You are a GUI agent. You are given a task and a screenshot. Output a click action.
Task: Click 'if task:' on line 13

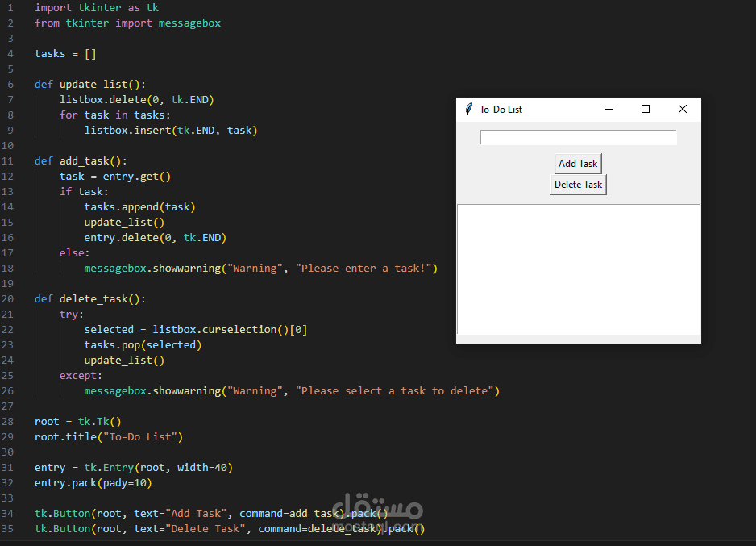click(x=84, y=192)
